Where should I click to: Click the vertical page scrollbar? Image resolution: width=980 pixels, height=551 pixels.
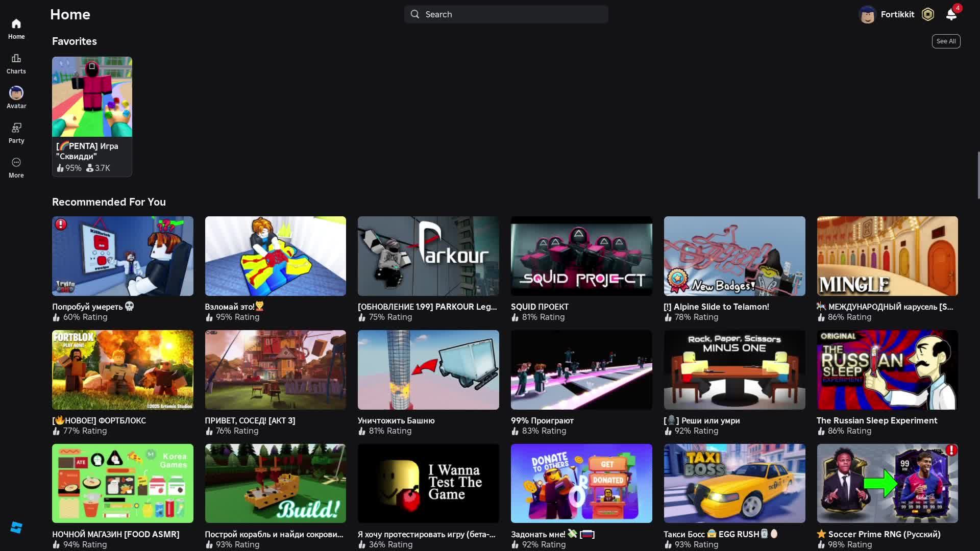point(978,175)
